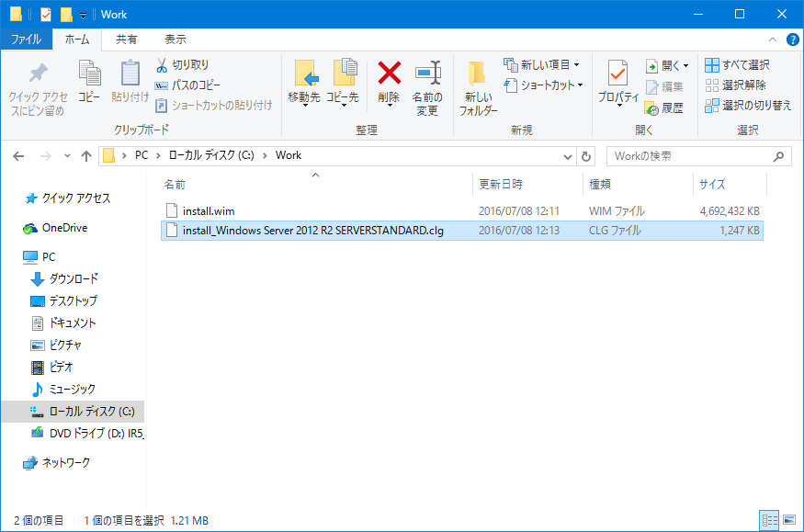Delete the selected file with red X
The width and height of the screenshot is (804, 532).
(x=390, y=83)
